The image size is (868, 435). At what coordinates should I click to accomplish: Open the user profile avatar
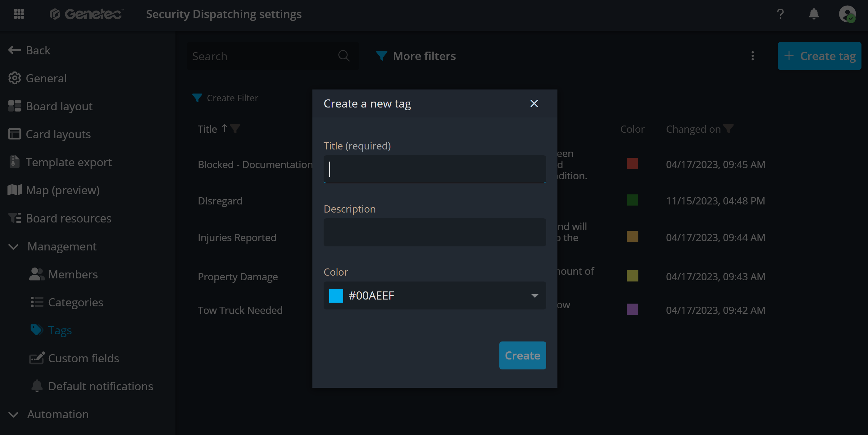(847, 14)
